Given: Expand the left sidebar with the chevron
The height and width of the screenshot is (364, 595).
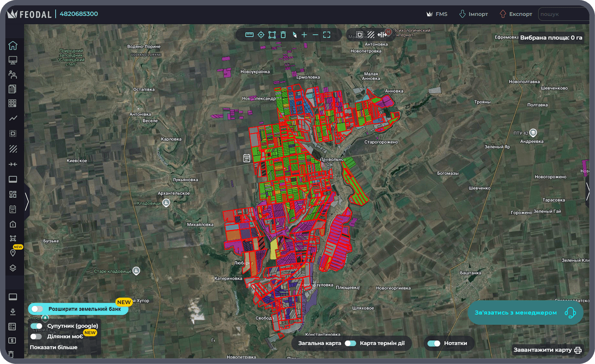Looking at the screenshot, I should pyautogui.click(x=27, y=202).
